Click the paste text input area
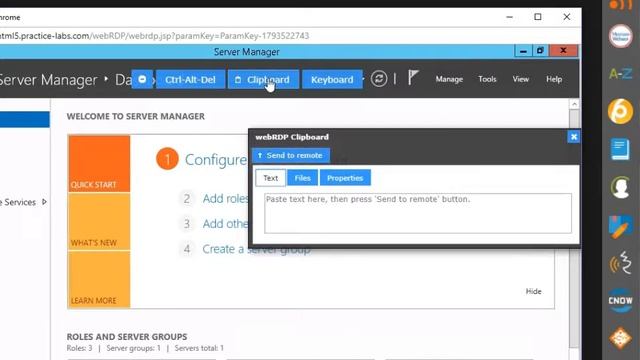 click(418, 213)
